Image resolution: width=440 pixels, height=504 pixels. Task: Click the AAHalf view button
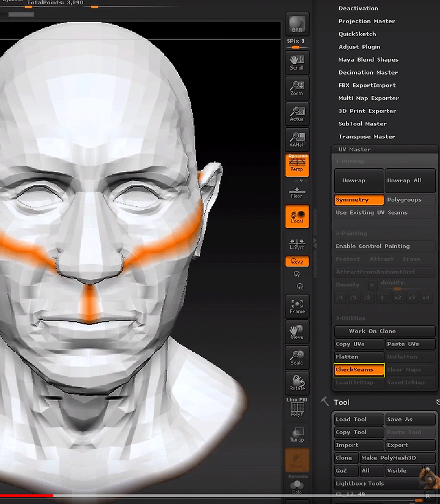coord(297,139)
